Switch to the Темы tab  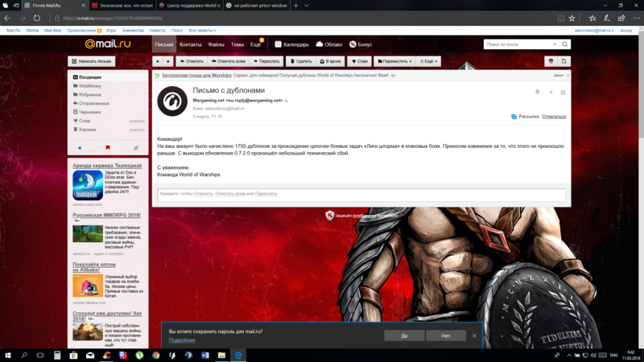237,44
